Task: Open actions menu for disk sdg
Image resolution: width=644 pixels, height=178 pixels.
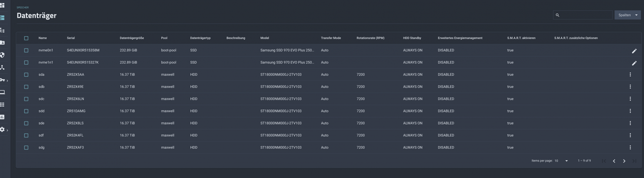Action: (x=630, y=147)
